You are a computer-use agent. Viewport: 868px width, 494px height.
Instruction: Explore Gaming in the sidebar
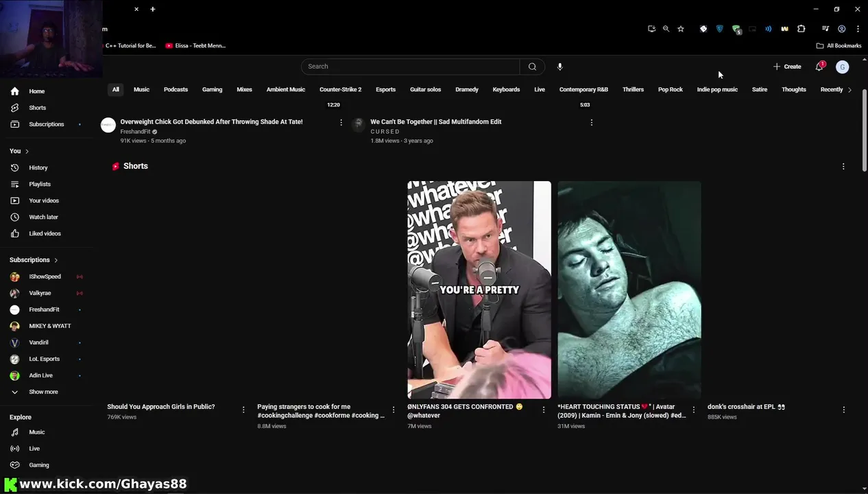(38, 465)
